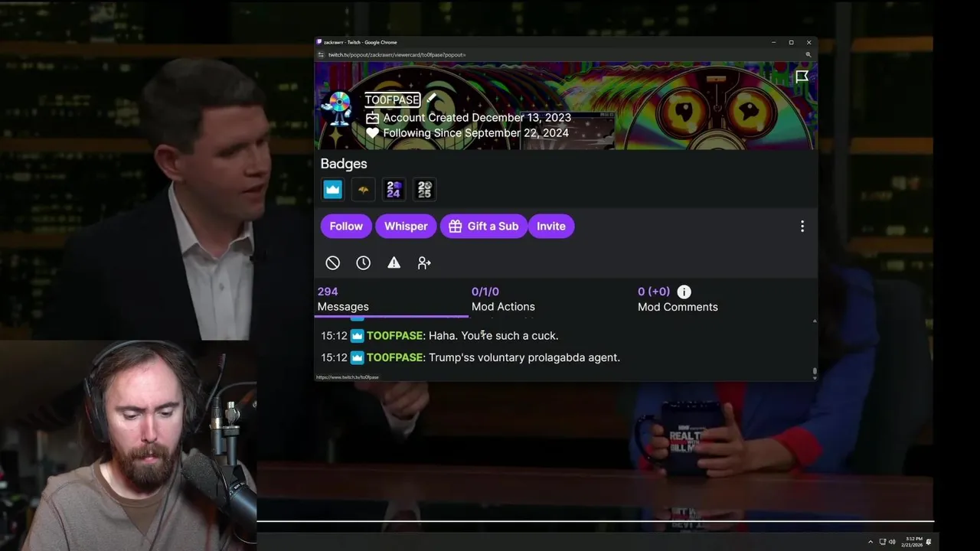Click the Chrome address bar URL

pos(397,55)
